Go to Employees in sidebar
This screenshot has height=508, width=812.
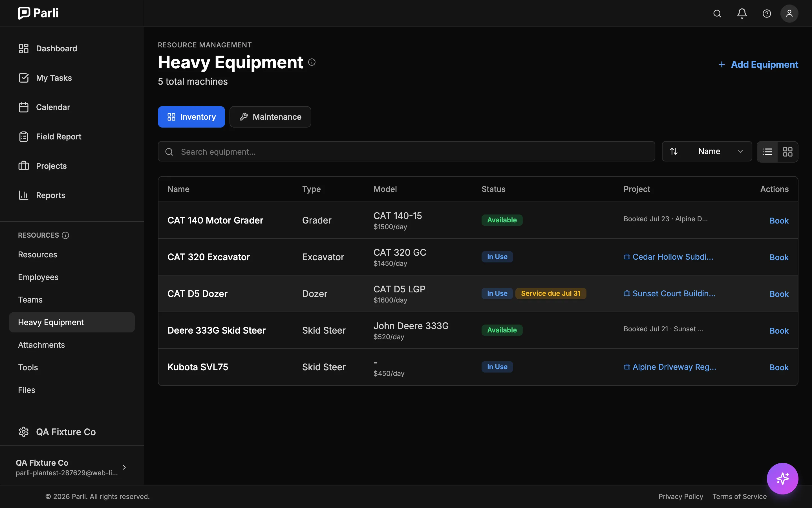click(38, 277)
